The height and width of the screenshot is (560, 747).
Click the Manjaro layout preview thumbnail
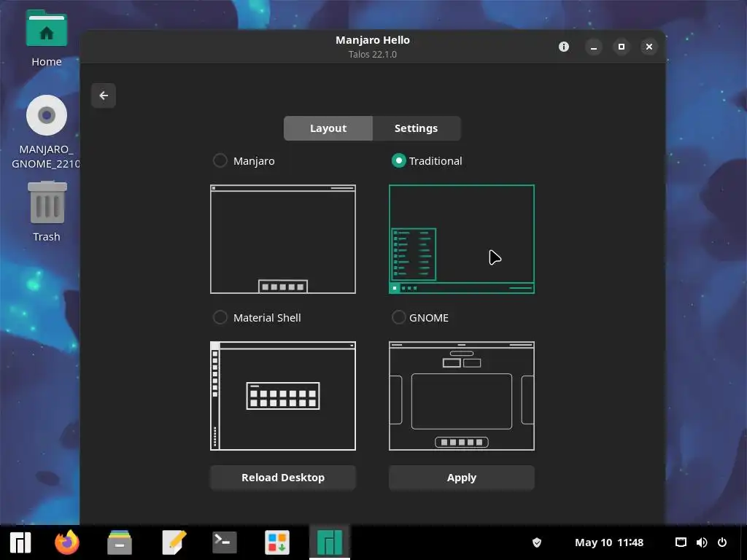coord(283,239)
